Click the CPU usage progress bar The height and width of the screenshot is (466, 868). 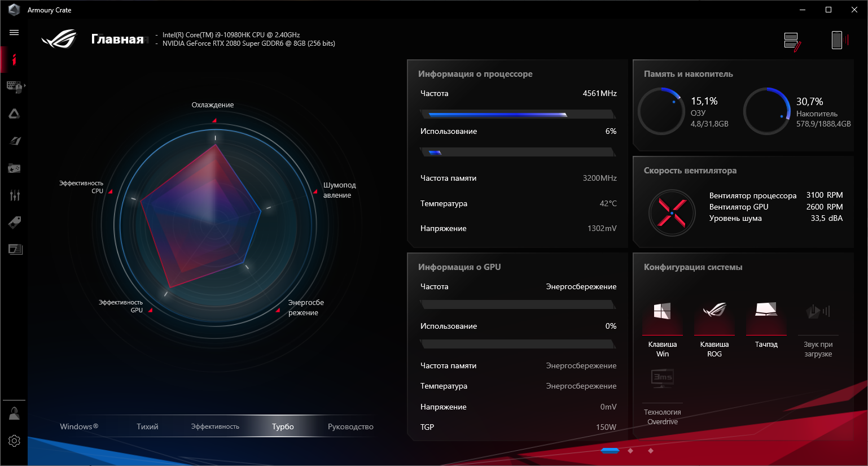(518, 152)
